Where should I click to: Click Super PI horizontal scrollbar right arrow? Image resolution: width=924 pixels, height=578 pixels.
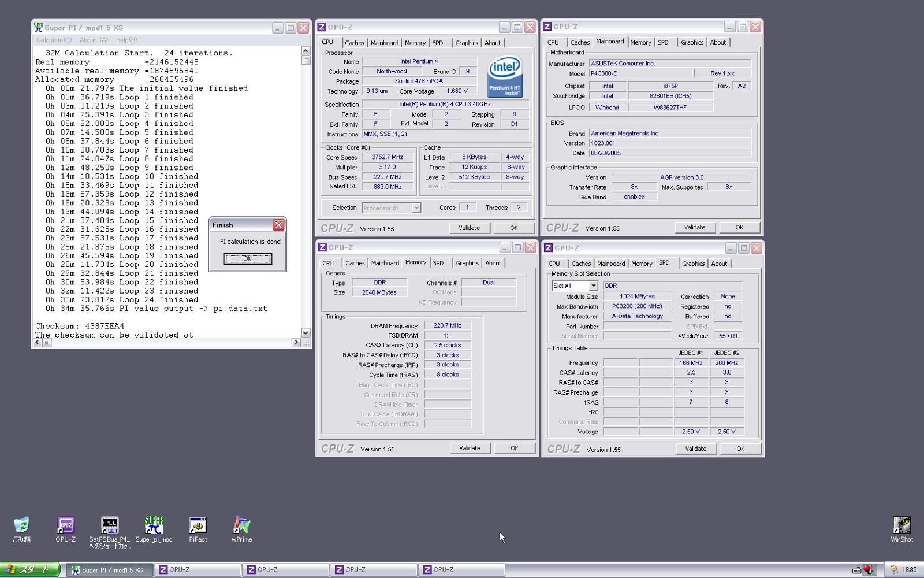pos(296,343)
